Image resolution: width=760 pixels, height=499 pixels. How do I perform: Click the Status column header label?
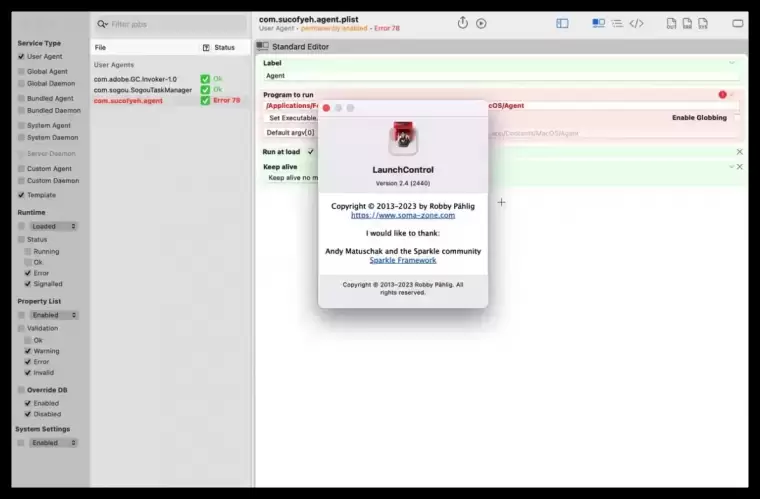pyautogui.click(x=224, y=47)
